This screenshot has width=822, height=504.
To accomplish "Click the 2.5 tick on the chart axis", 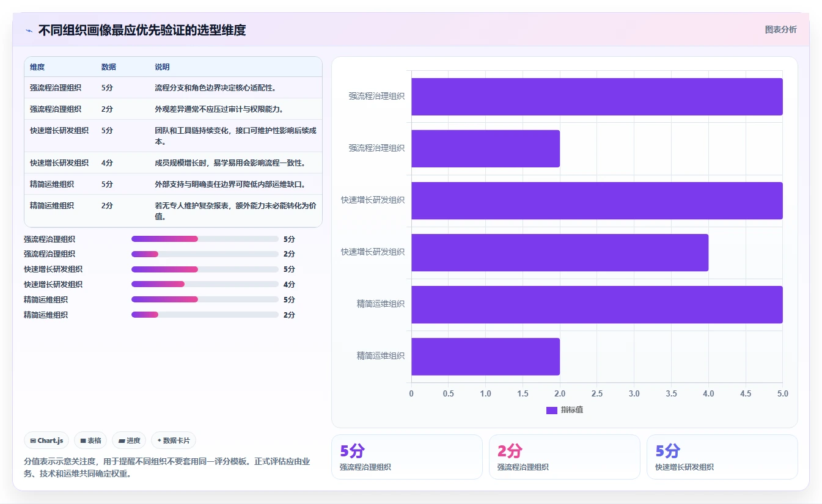I will click(597, 394).
